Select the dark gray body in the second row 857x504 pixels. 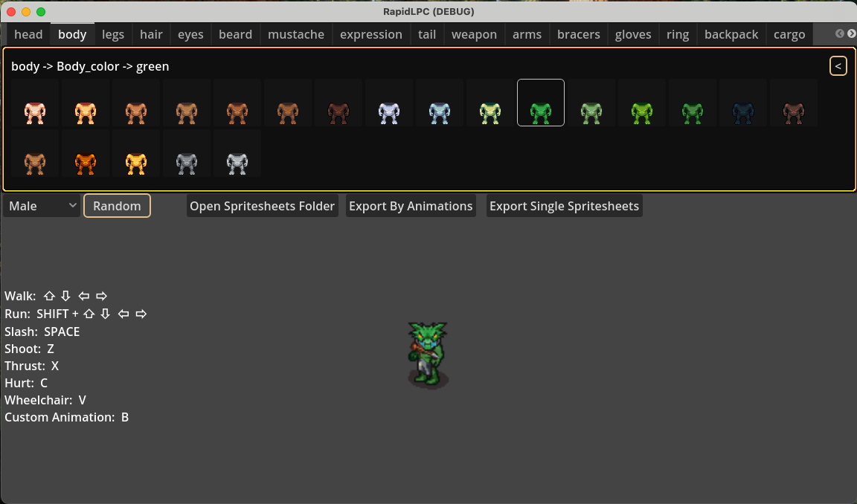187,153
